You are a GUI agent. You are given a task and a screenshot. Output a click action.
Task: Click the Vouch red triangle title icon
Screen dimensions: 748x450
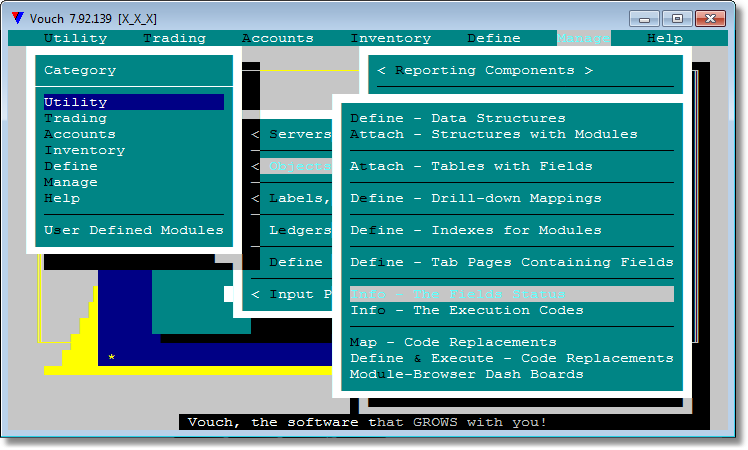(18, 18)
